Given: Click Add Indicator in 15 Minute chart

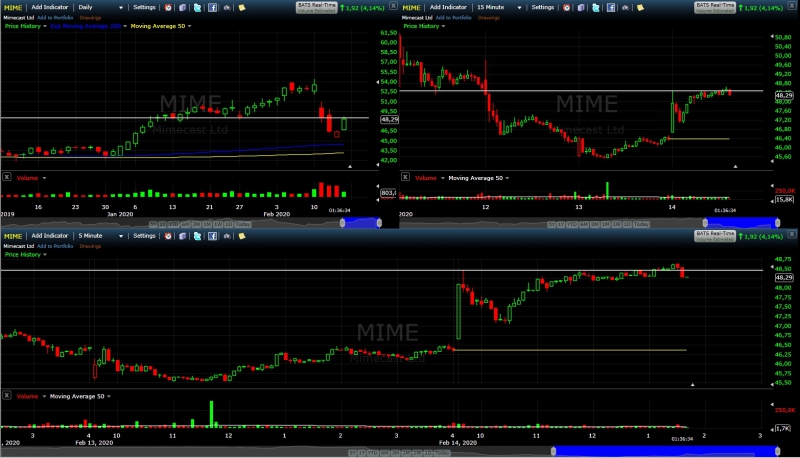Looking at the screenshot, I should [448, 7].
